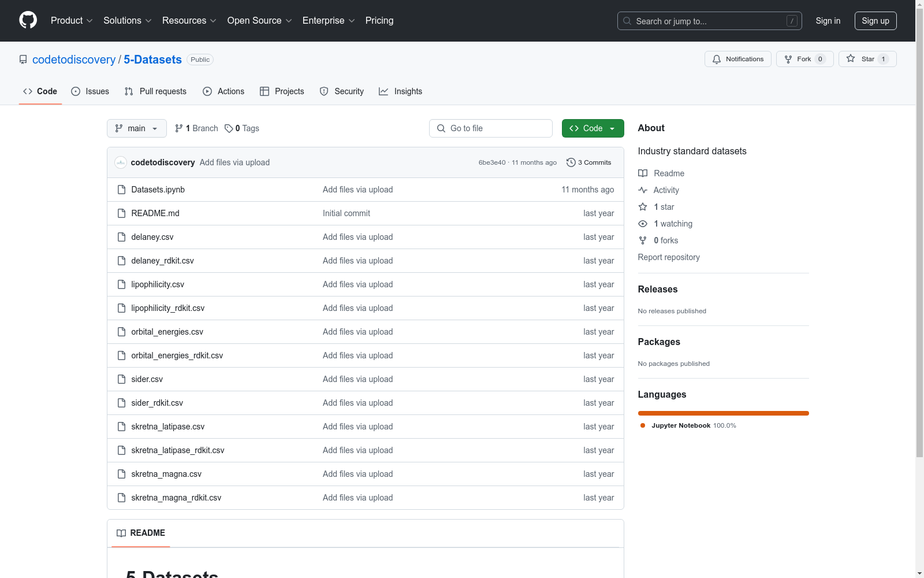Click the Go to file input
Image resolution: width=924 pixels, height=578 pixels.
click(x=491, y=128)
